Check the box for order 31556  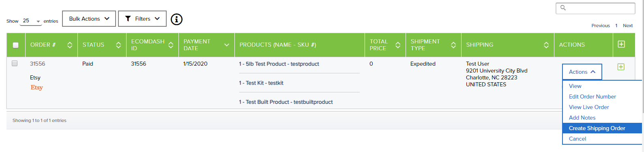15,63
